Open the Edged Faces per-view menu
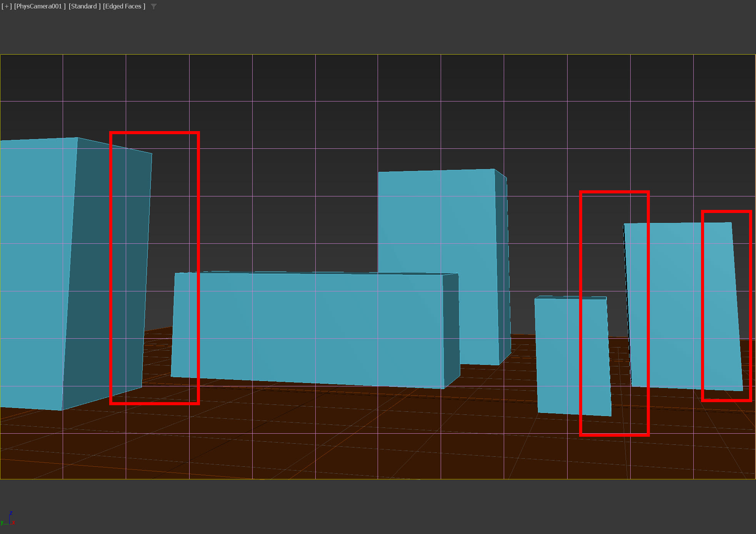The height and width of the screenshot is (534, 756). click(124, 6)
